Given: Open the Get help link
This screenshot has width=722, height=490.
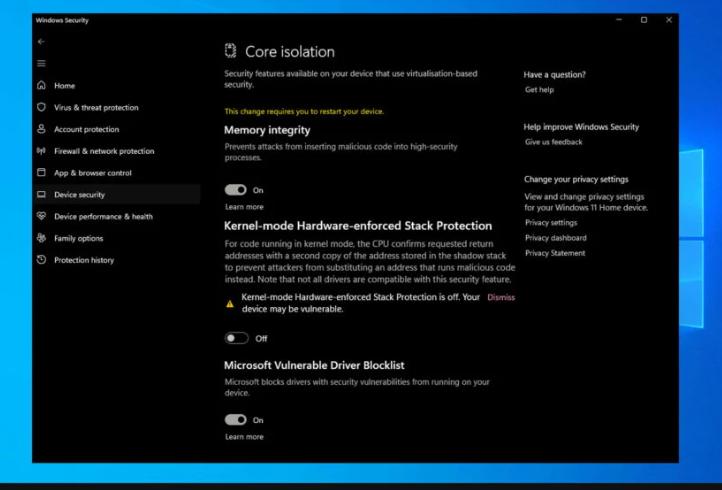Looking at the screenshot, I should click(539, 90).
